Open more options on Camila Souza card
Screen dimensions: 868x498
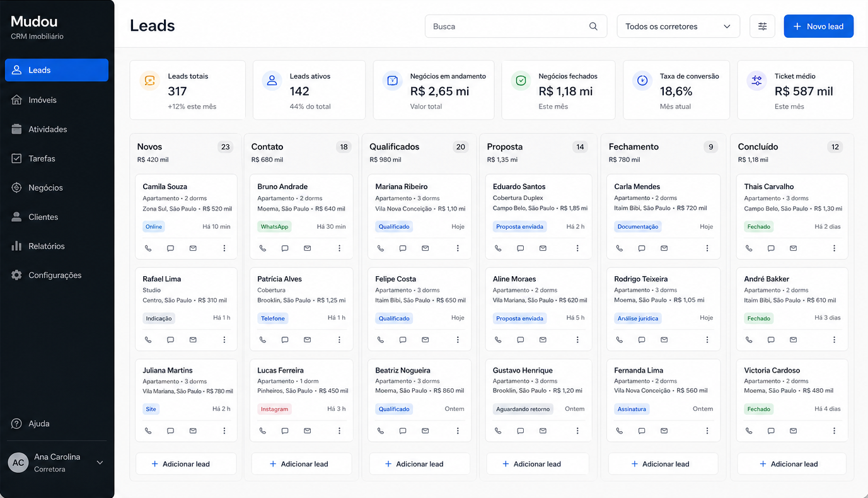(224, 248)
